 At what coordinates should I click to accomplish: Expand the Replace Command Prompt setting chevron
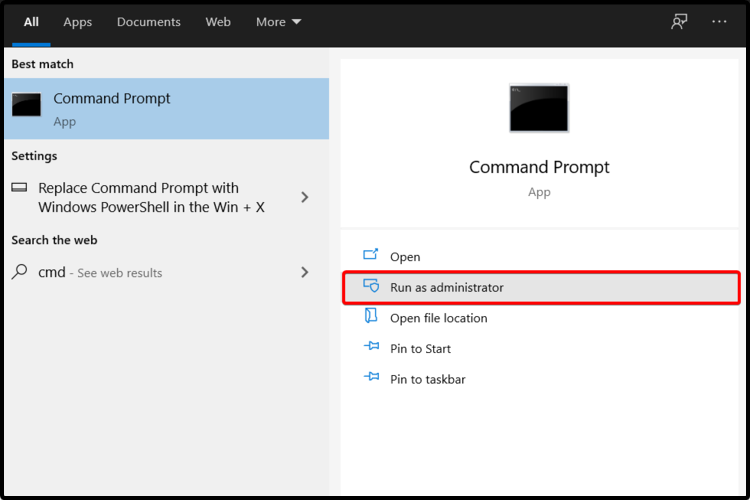[305, 197]
